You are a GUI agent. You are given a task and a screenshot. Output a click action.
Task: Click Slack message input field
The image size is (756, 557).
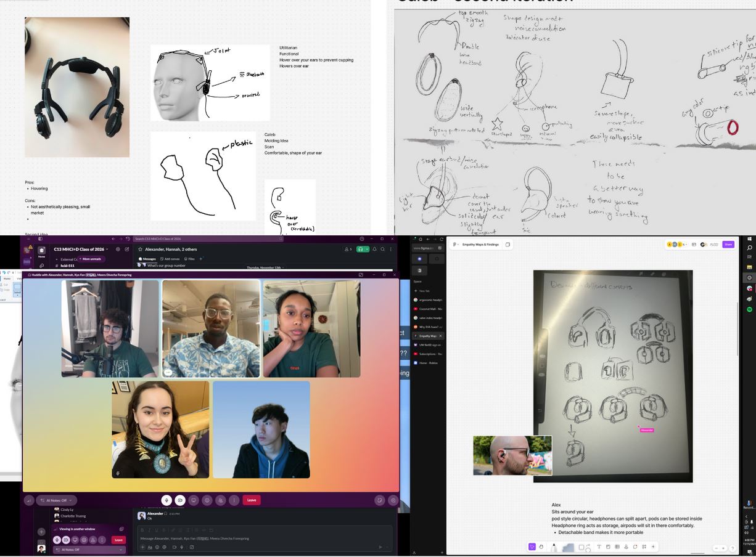264,539
